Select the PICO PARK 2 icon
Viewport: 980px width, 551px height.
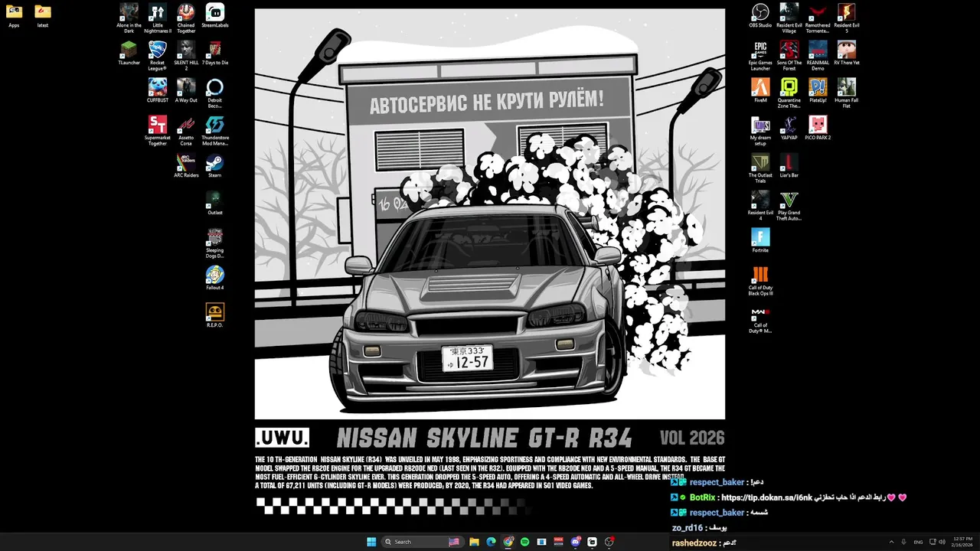click(818, 128)
